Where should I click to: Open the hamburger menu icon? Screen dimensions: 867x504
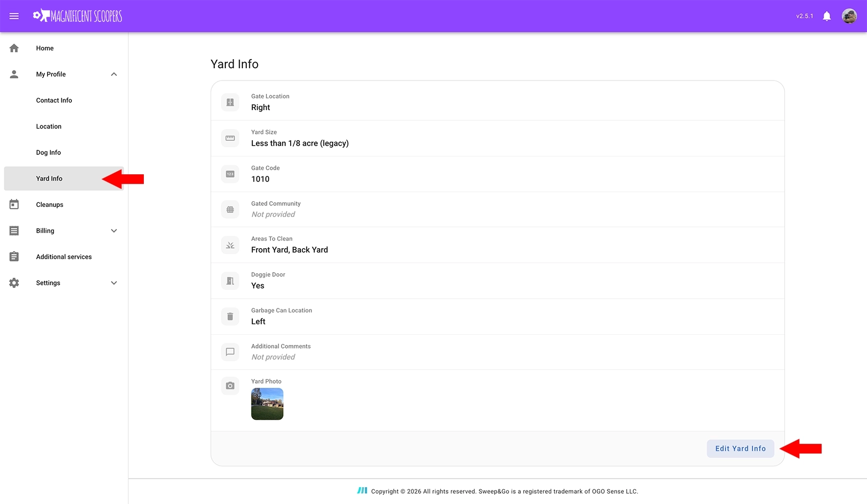click(14, 16)
